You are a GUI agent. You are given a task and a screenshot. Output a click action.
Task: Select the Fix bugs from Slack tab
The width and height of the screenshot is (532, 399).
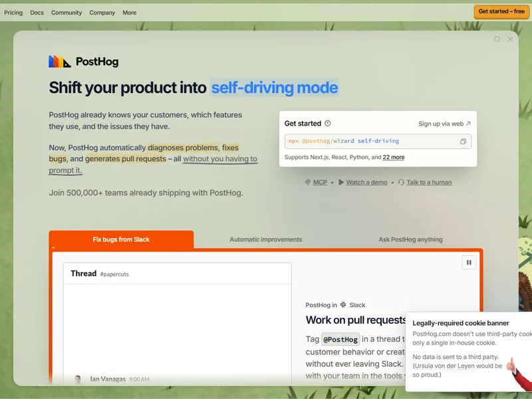(121, 239)
